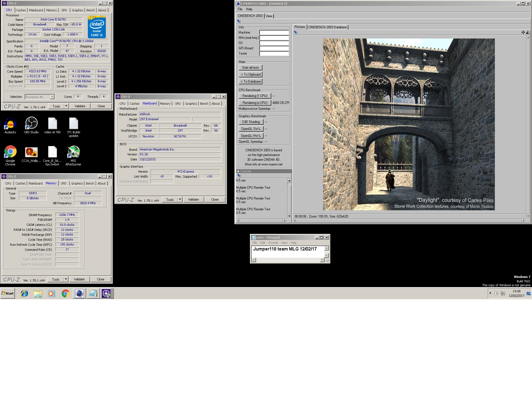The width and height of the screenshot is (532, 399).
Task: Click To Database button
Action: tap(250, 81)
